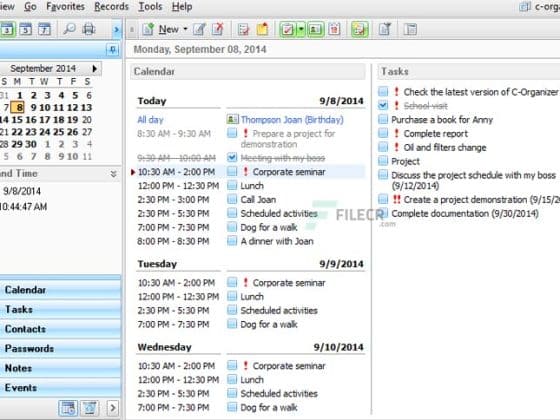
Task: Expand the left toolbar overflow arrow
Action: 116,30
